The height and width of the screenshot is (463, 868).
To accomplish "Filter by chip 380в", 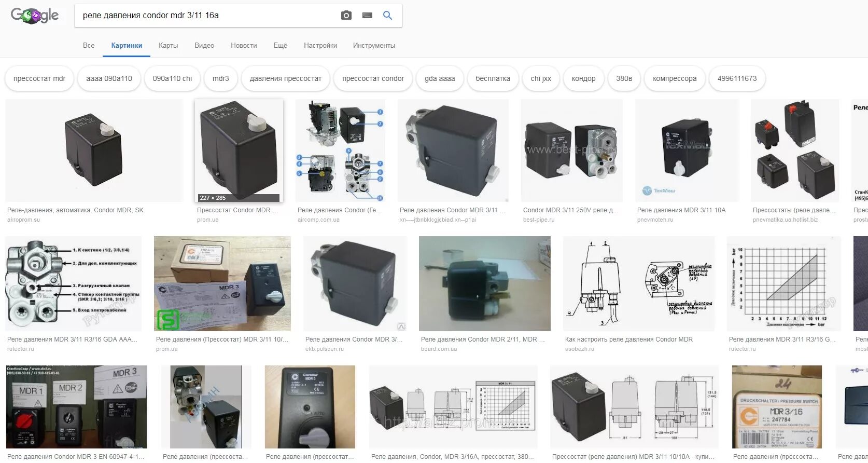I will pos(624,78).
